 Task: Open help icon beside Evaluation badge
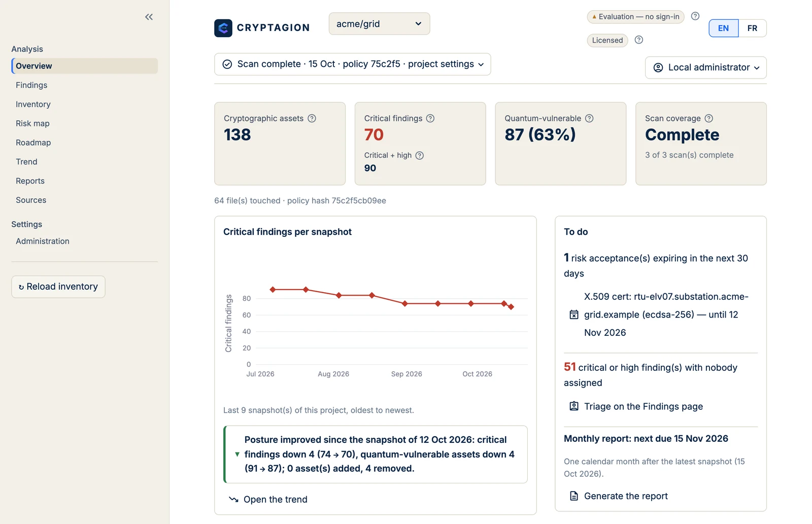click(x=695, y=16)
